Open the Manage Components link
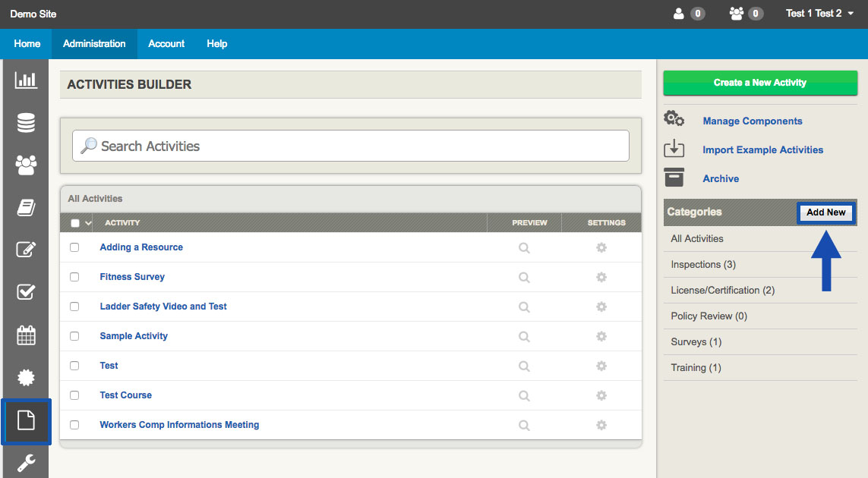 point(752,121)
